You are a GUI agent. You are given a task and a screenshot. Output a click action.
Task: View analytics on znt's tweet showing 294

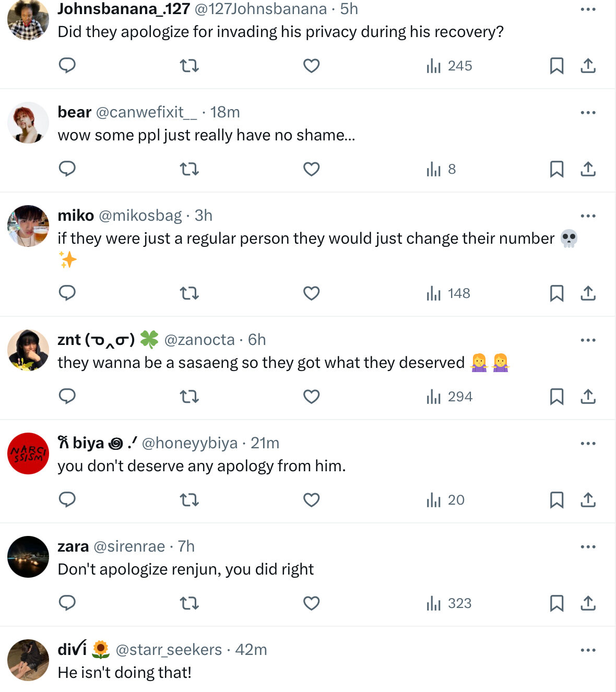[449, 397]
